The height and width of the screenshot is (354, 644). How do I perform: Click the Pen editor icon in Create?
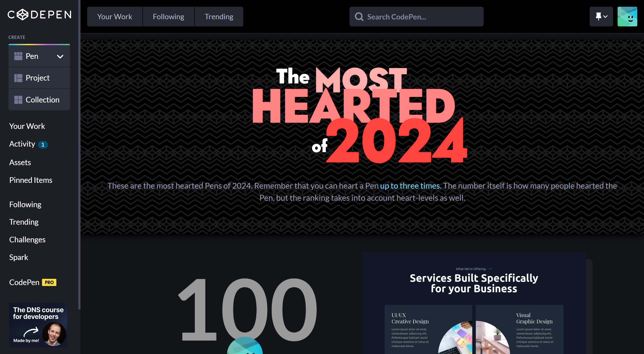pos(18,56)
